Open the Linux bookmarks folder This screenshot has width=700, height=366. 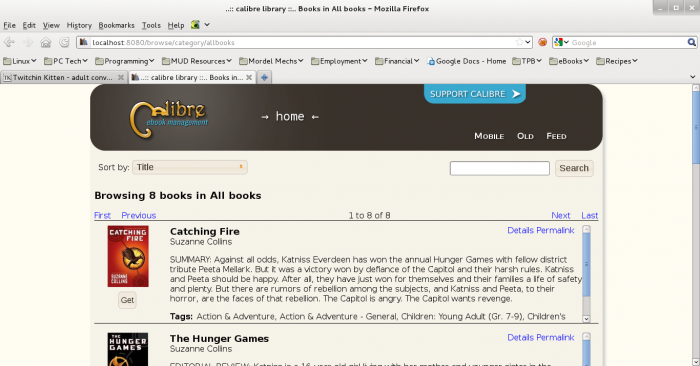click(20, 61)
